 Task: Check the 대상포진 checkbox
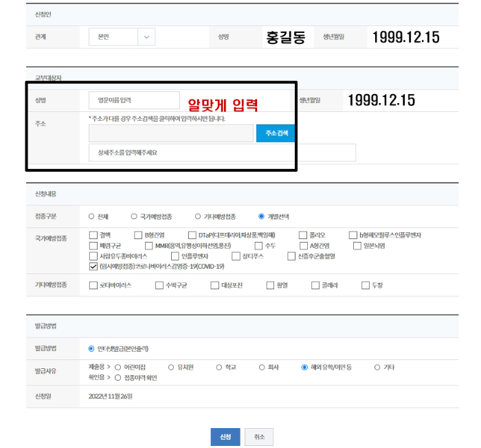pyautogui.click(x=214, y=285)
